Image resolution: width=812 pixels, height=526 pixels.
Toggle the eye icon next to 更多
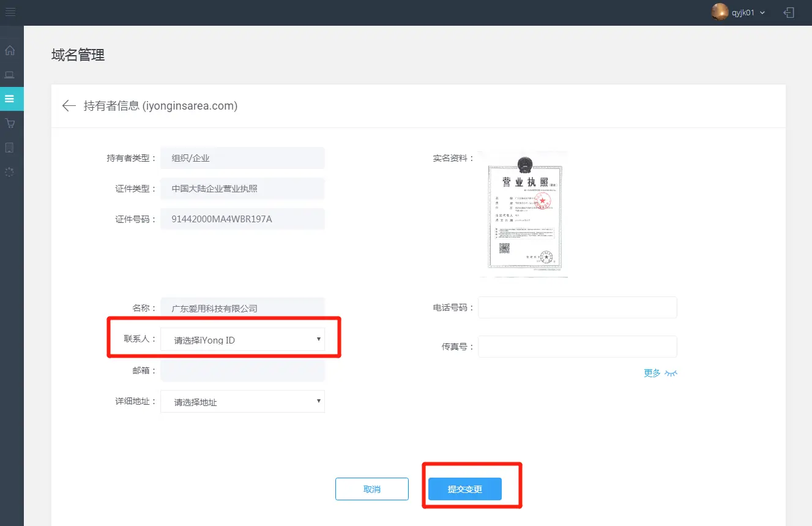pos(671,373)
